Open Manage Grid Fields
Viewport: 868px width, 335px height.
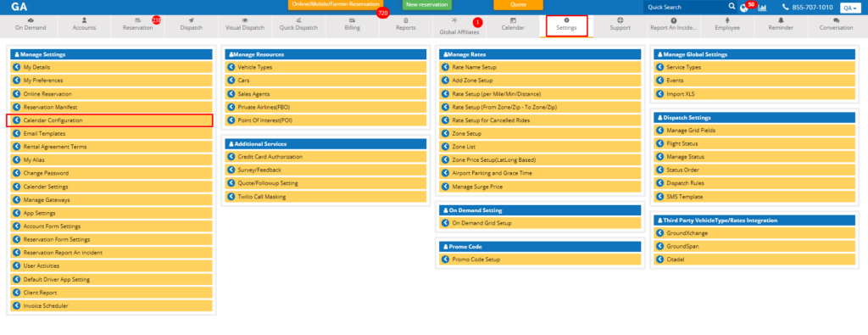[x=754, y=130]
